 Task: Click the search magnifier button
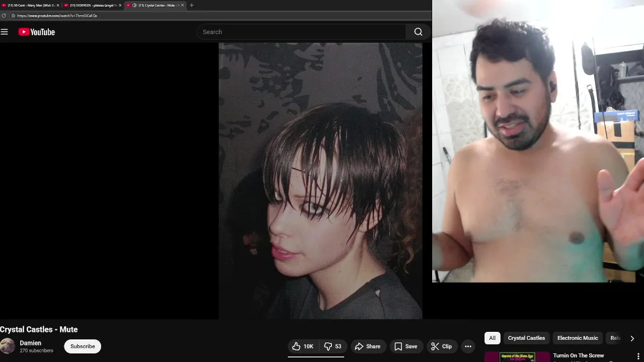[418, 32]
